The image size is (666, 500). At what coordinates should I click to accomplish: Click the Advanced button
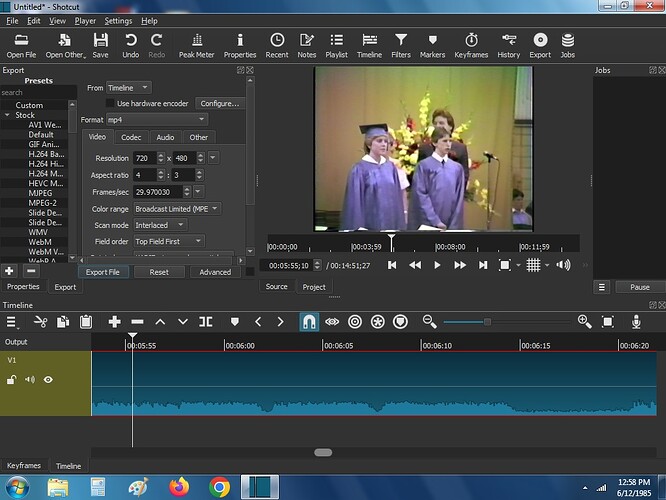click(x=215, y=272)
